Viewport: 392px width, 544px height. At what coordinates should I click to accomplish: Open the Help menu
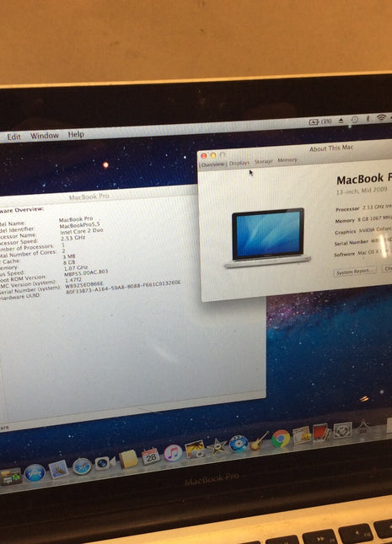pos(76,134)
